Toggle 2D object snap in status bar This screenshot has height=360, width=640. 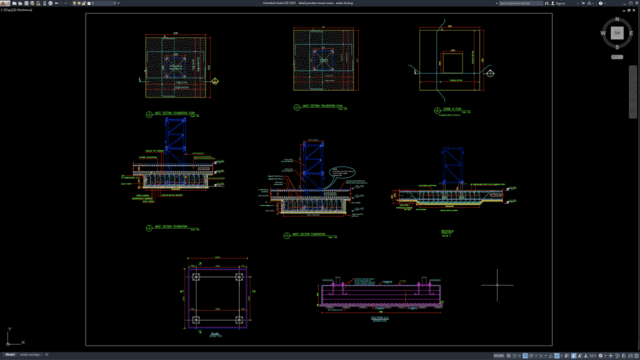click(557, 356)
